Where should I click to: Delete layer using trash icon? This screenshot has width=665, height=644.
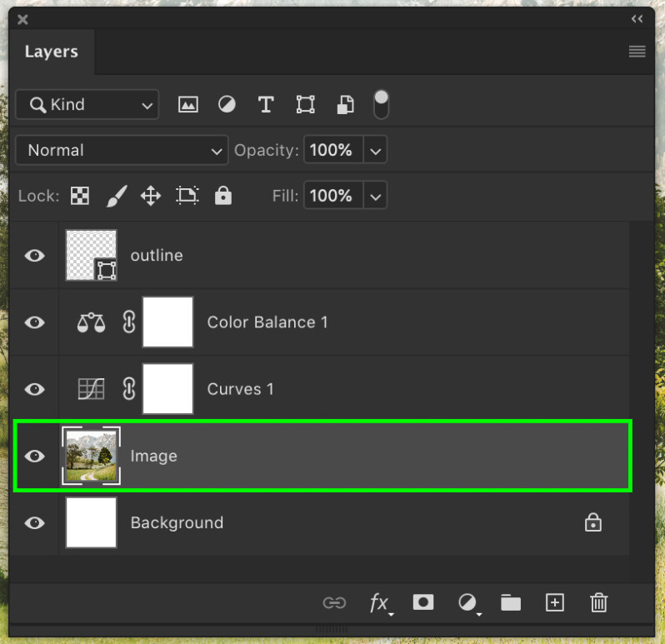pos(598,602)
